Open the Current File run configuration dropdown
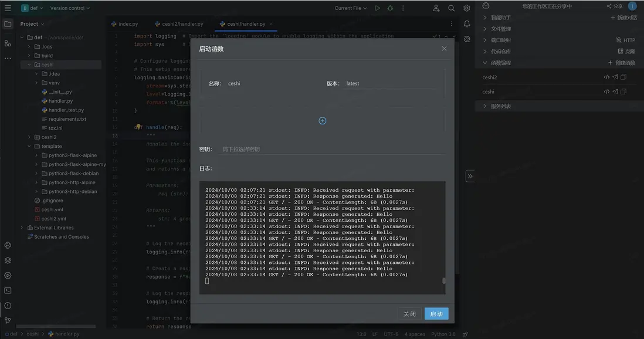The width and height of the screenshot is (644, 339). pos(350,8)
